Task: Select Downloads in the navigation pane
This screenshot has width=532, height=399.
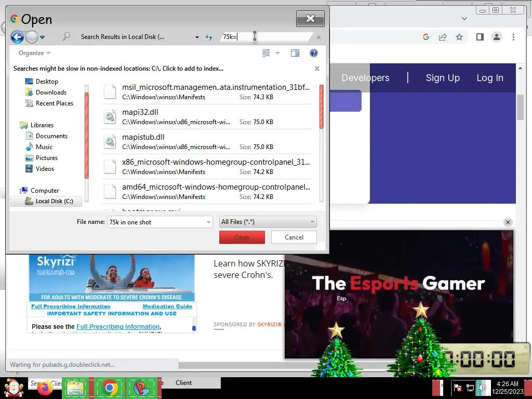Action: point(51,92)
